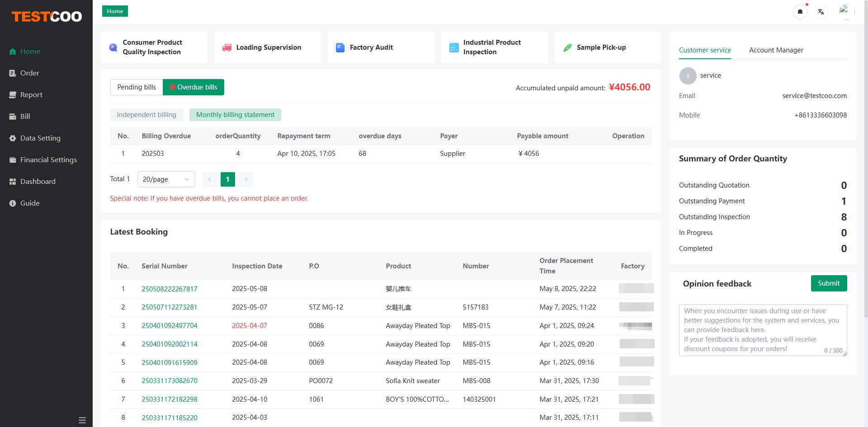Screen dimensions: 868x427
Task: Go to next page arrow
Action: click(x=246, y=179)
